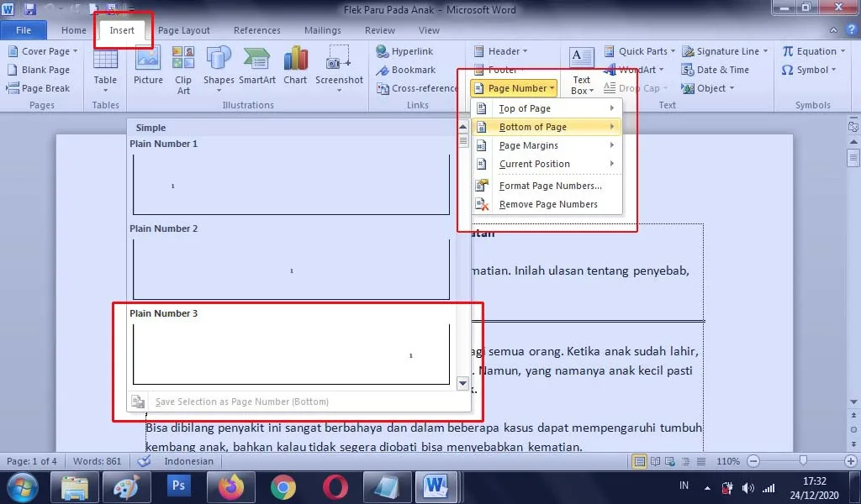Image resolution: width=861 pixels, height=504 pixels.
Task: Click the Indonesian language indicator
Action: pos(188,461)
